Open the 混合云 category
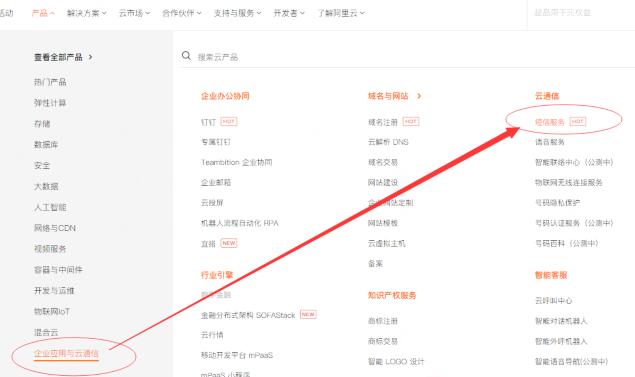This screenshot has height=377, width=635. 46,332
